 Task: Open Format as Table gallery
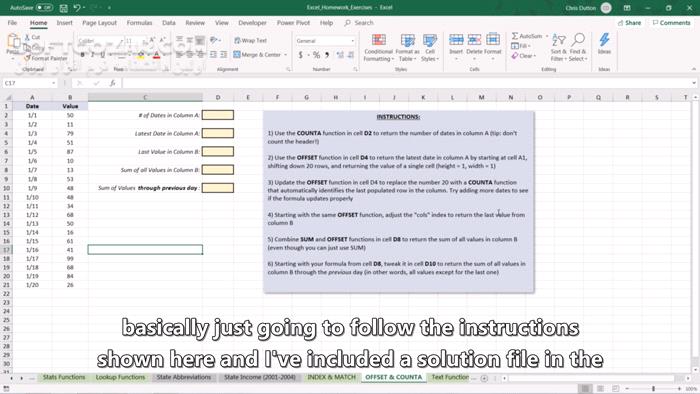tap(407, 48)
